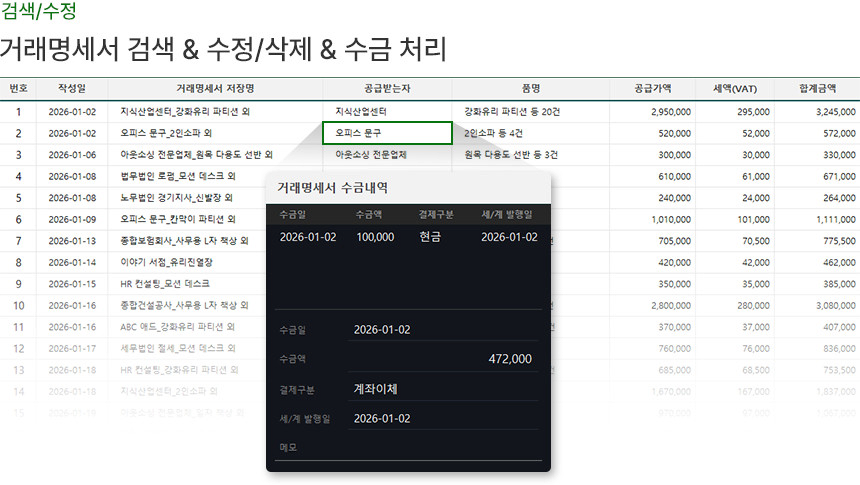Select the 100,000 현금 payment record row

[408, 237]
